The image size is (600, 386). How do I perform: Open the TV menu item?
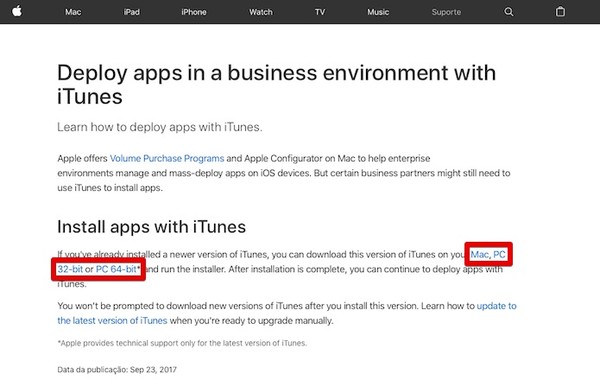coord(320,12)
